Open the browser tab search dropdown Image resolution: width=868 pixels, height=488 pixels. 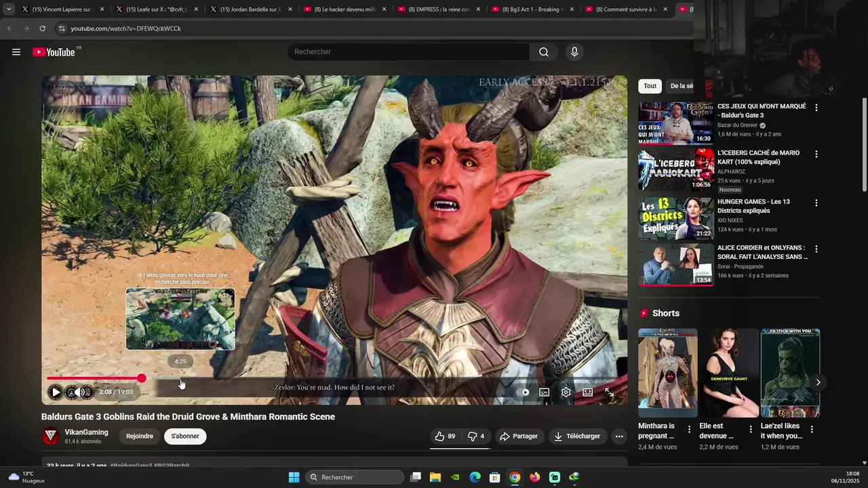(x=9, y=9)
